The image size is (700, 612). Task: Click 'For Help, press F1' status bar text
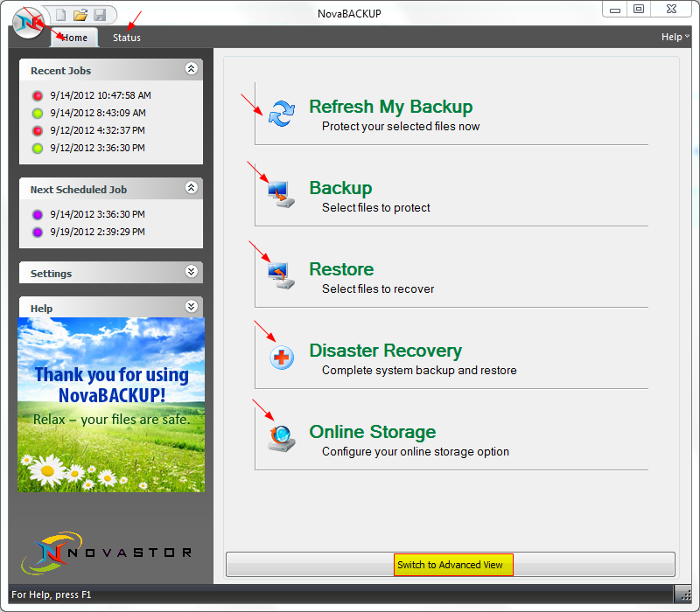[x=52, y=595]
